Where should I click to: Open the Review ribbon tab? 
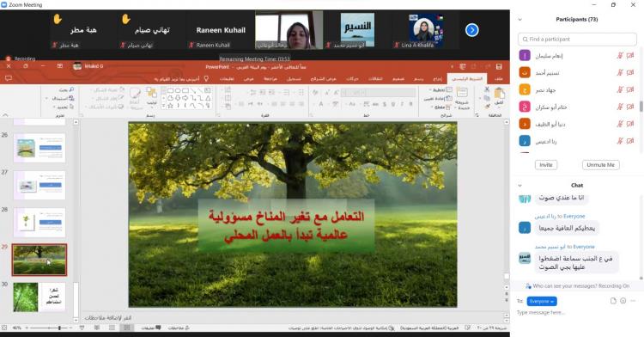point(270,78)
